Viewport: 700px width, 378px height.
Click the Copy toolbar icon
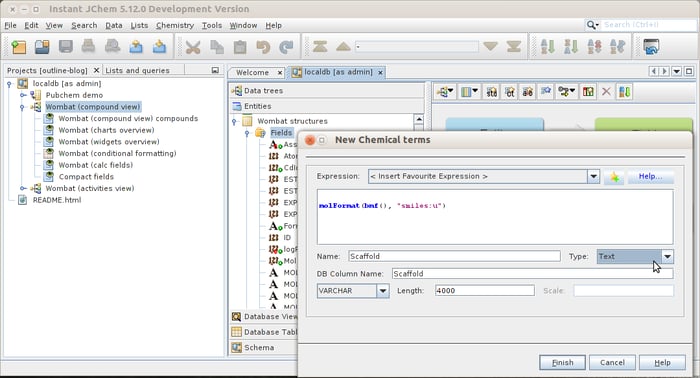point(217,46)
